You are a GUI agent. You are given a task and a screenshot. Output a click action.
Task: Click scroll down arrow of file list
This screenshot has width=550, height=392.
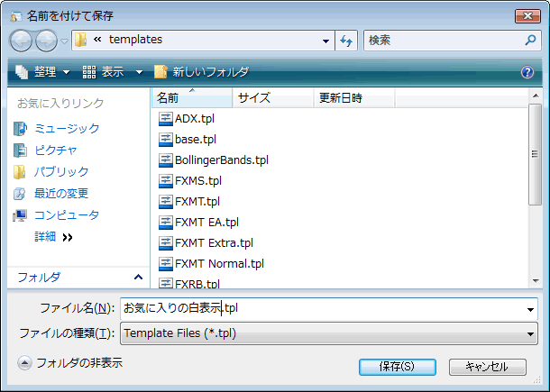click(536, 280)
